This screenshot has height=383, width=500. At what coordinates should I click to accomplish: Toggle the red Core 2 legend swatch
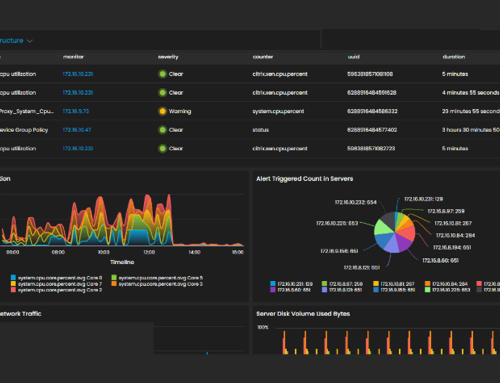click(13, 290)
